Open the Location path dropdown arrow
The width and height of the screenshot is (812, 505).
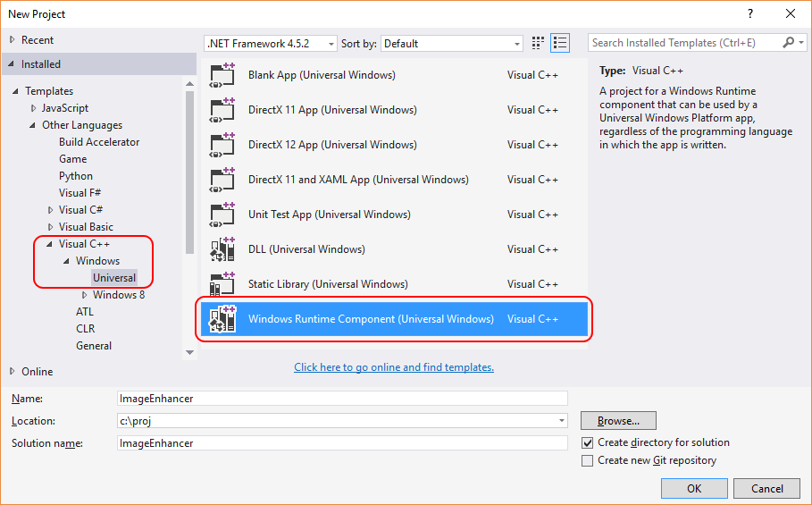pos(561,421)
